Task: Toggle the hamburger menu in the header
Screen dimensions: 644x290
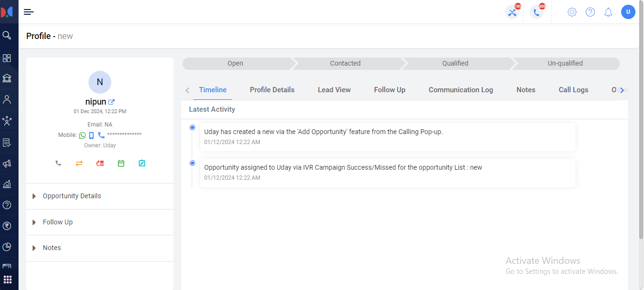Action: (29, 12)
